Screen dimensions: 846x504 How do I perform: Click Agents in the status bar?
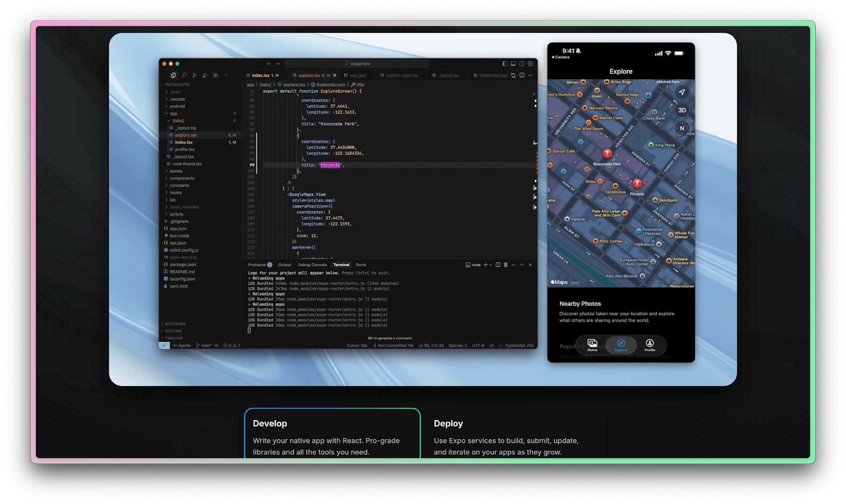182,346
